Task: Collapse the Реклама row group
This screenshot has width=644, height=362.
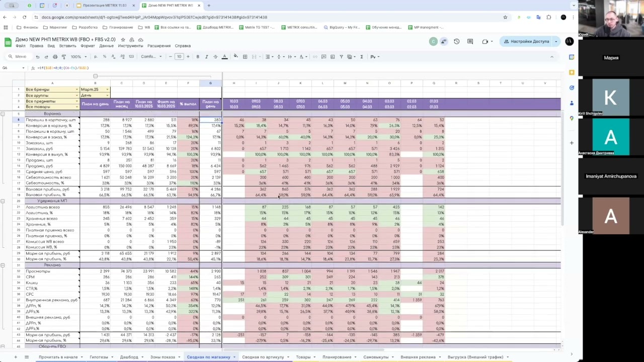Action: tap(3, 265)
